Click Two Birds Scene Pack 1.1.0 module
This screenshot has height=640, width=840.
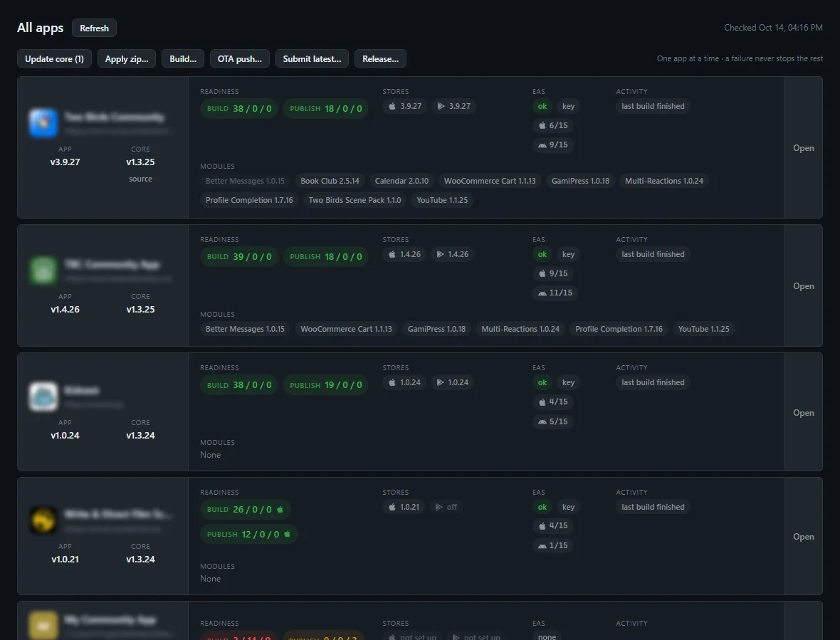[355, 200]
